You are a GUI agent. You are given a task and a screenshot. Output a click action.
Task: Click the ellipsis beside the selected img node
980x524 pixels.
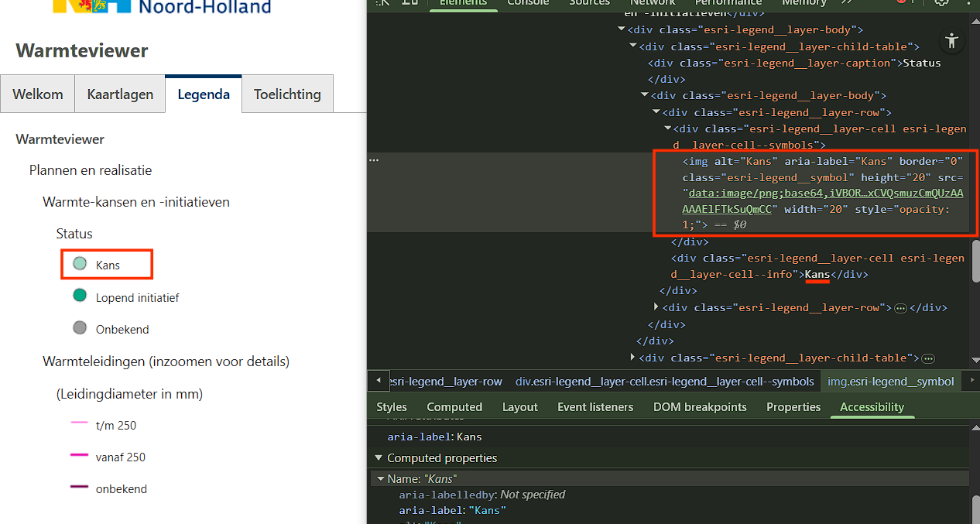374,160
